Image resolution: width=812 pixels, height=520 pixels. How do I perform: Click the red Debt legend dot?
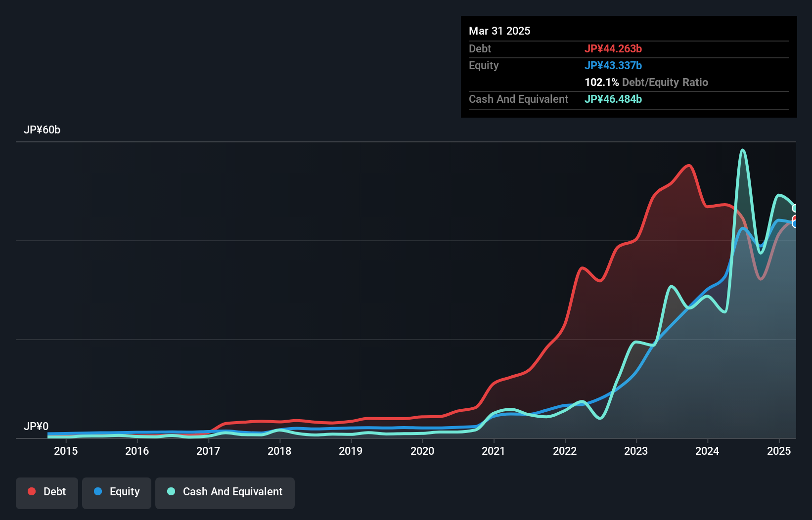(x=32, y=491)
